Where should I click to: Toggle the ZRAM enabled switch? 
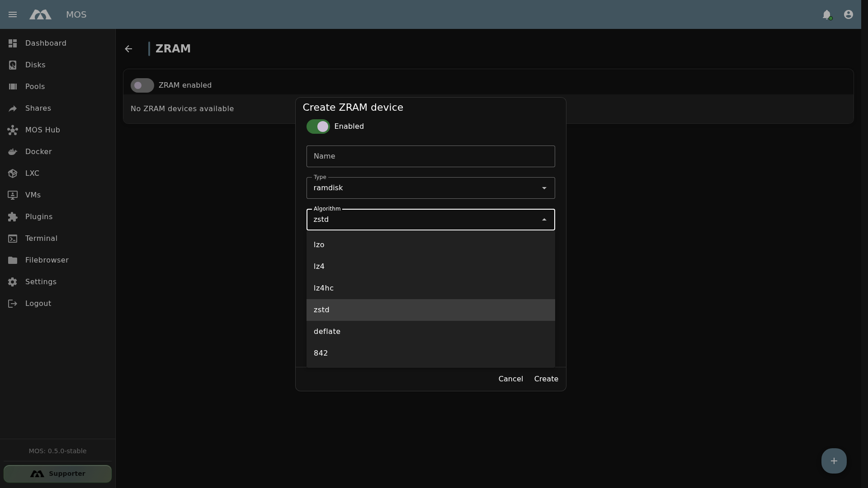142,85
